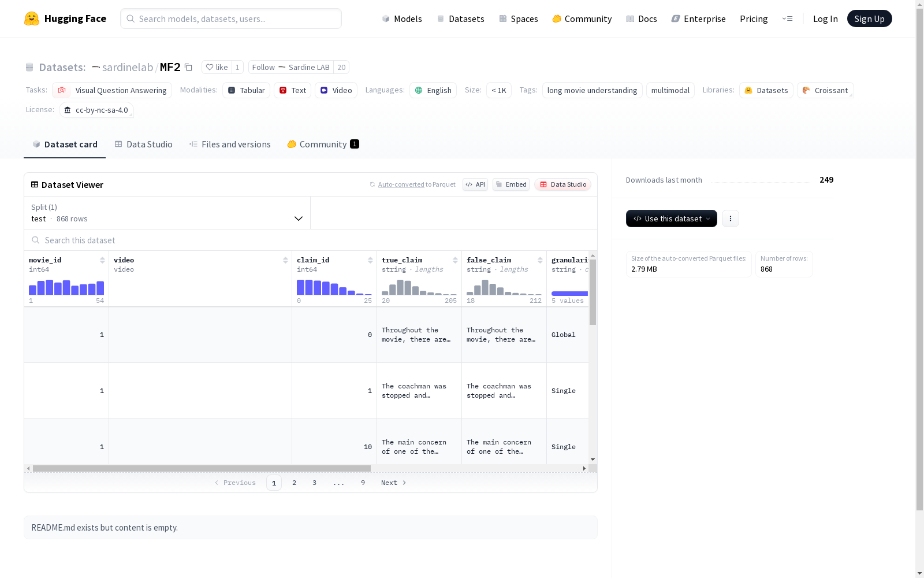This screenshot has width=924, height=578.
Task: Select the Tabular modality tag
Action: point(247,90)
